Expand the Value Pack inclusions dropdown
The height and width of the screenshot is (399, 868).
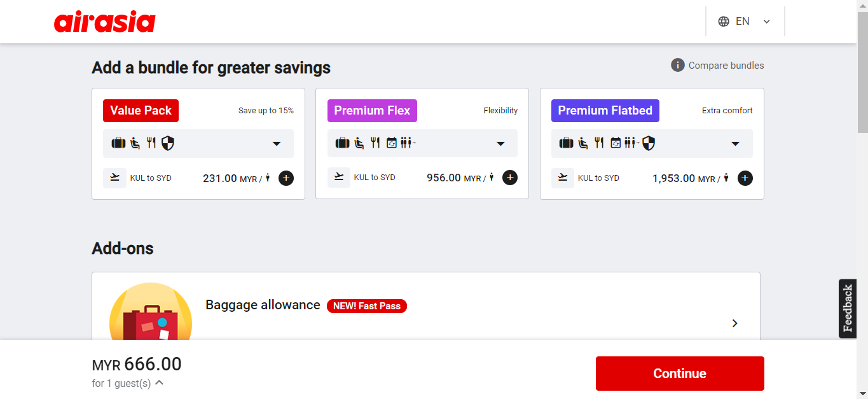277,143
